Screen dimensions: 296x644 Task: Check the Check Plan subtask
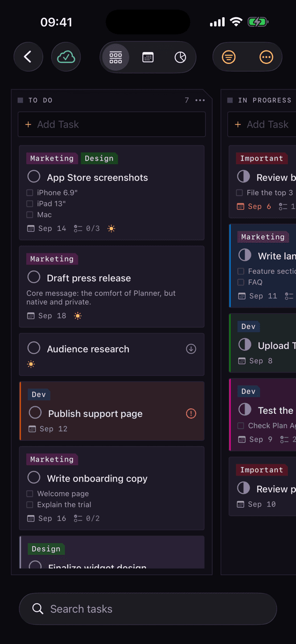click(x=241, y=426)
